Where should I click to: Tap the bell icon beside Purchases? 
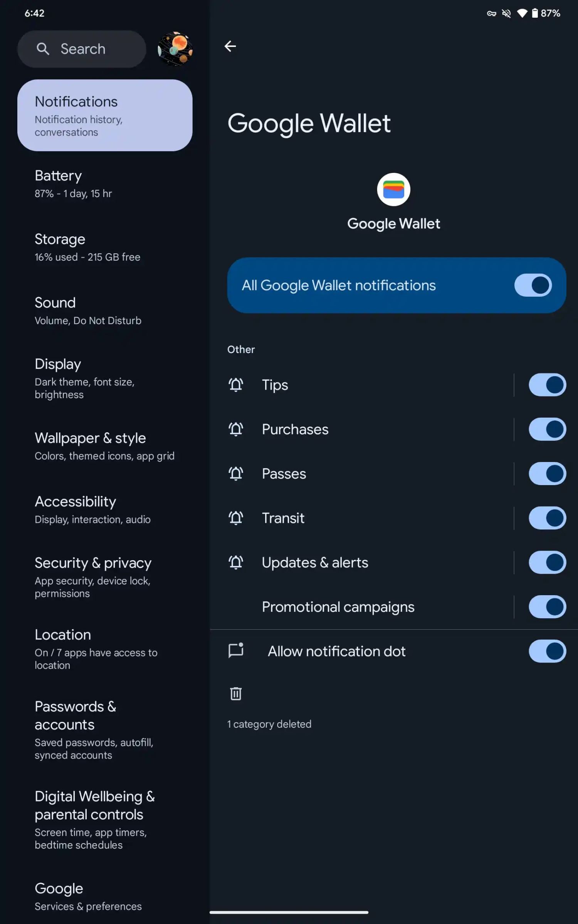tap(236, 429)
